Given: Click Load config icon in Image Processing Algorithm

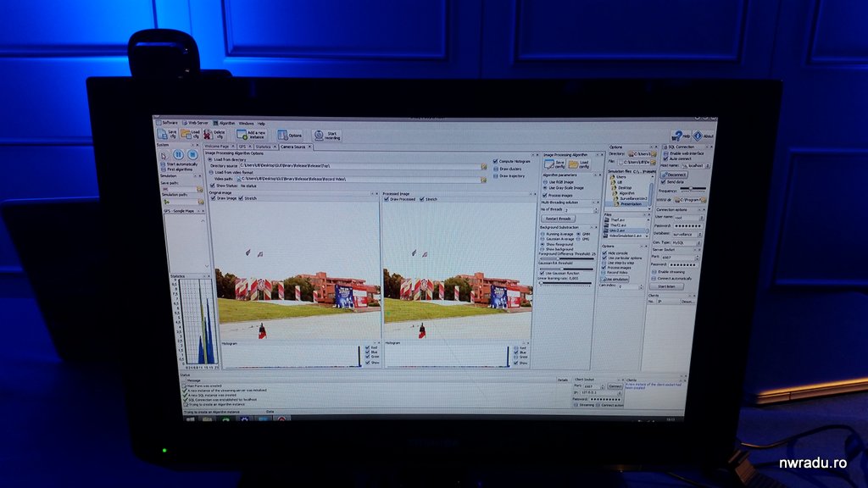Looking at the screenshot, I should 574,164.
